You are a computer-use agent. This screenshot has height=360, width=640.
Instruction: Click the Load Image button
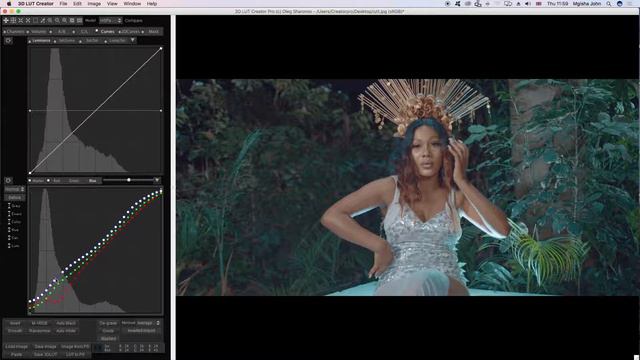[x=16, y=347]
